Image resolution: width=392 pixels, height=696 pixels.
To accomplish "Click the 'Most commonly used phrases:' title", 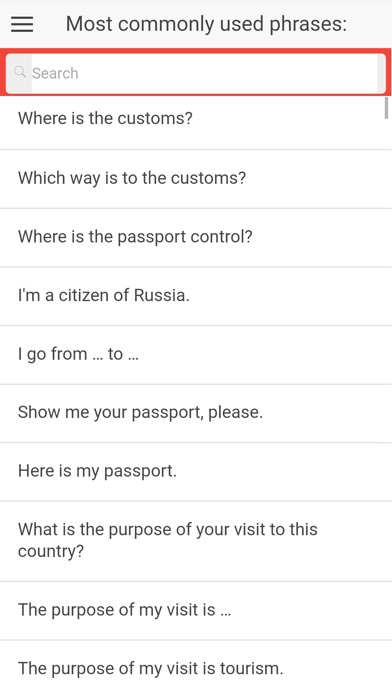I will pyautogui.click(x=206, y=24).
